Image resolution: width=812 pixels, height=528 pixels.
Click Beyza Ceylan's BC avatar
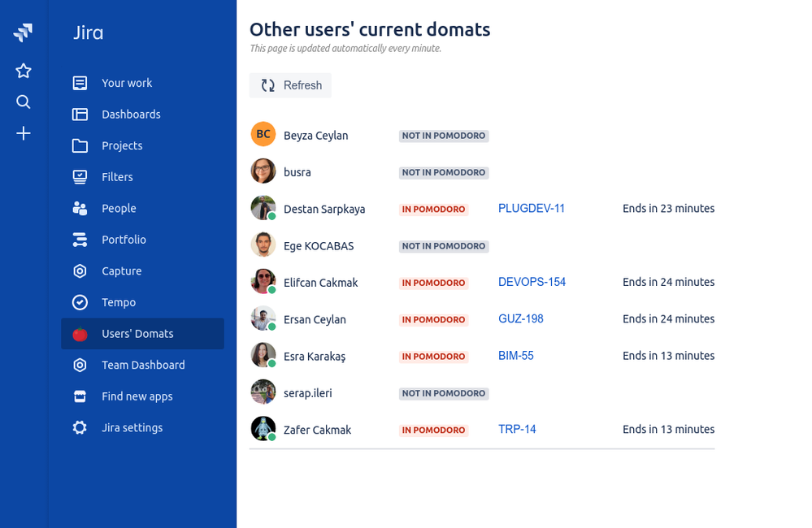pyautogui.click(x=263, y=134)
